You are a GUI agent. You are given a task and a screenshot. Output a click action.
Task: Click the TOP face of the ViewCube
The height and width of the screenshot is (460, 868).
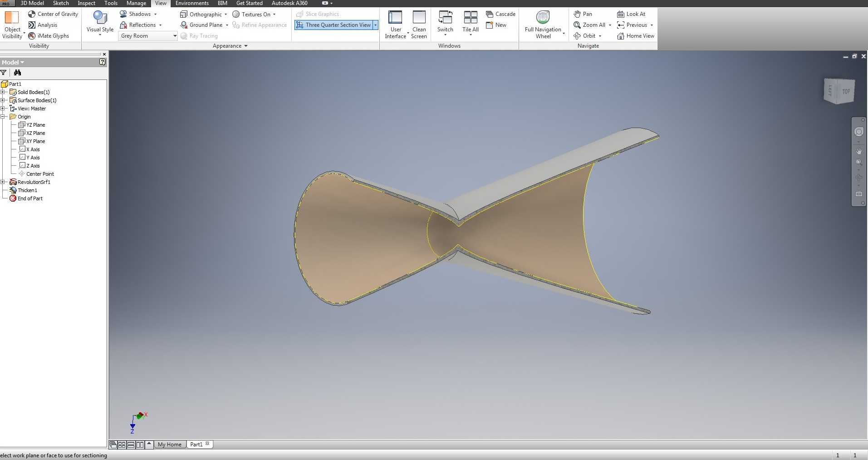point(846,92)
